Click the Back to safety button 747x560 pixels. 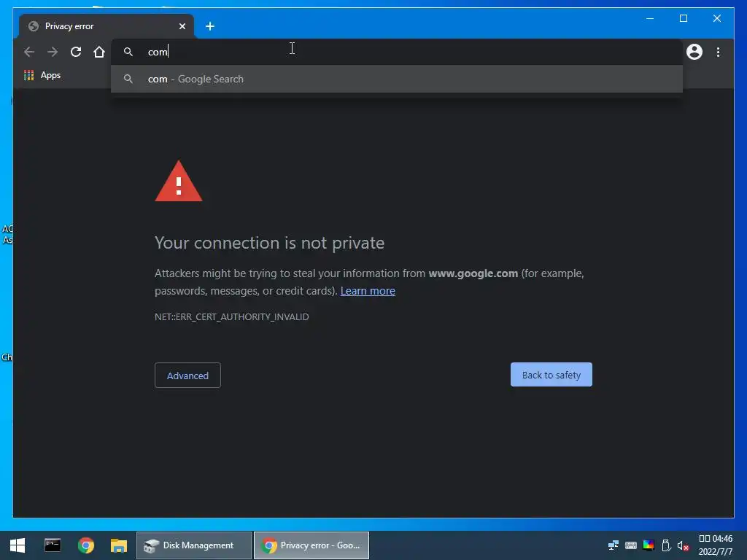click(x=551, y=375)
